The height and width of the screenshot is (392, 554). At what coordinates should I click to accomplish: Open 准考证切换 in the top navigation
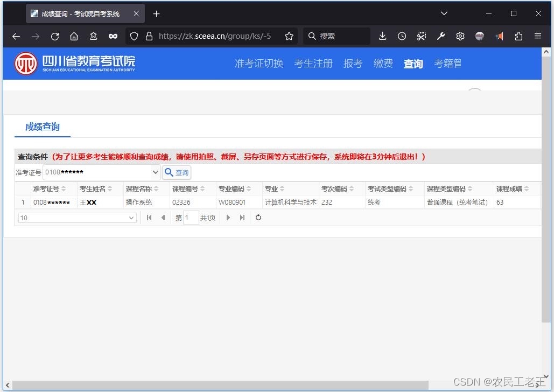click(x=259, y=64)
